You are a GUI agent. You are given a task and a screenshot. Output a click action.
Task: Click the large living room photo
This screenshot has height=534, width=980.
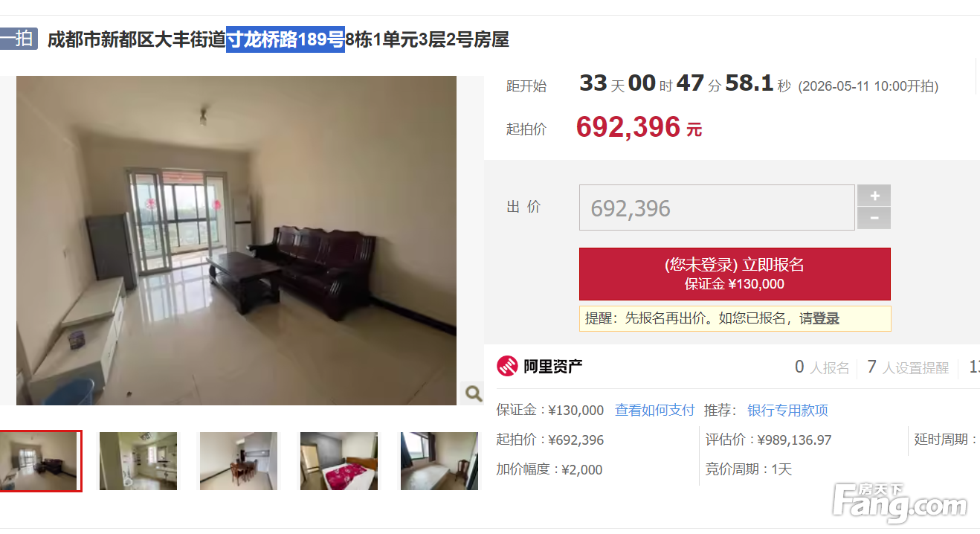pyautogui.click(x=236, y=240)
